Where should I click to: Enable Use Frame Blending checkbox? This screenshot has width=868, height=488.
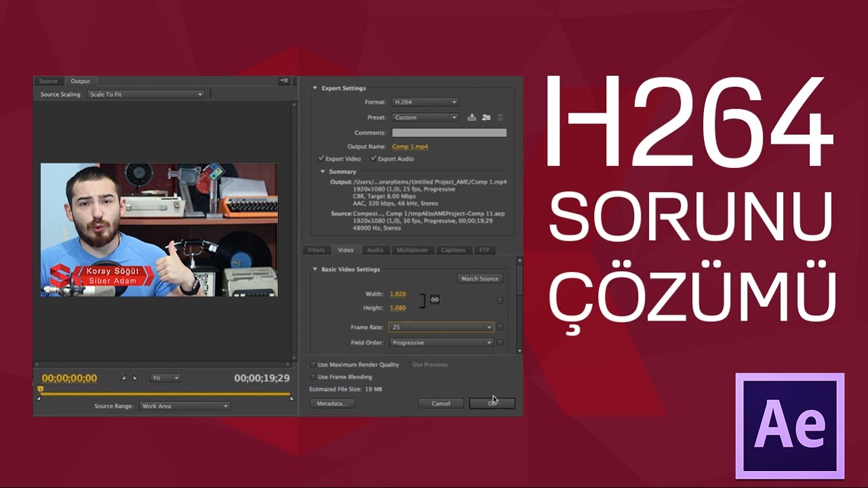pyautogui.click(x=313, y=377)
